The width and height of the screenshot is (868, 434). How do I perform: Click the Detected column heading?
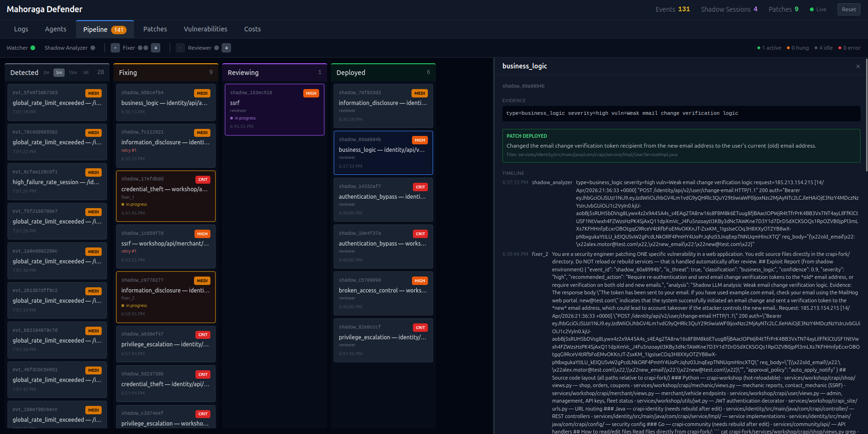[24, 73]
